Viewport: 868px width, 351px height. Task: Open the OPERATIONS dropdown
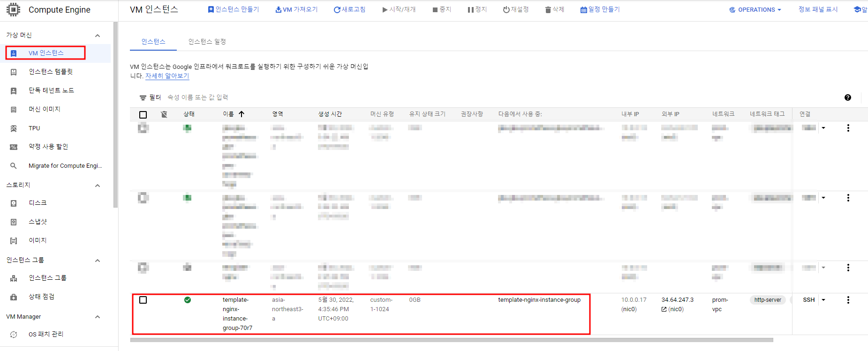pos(755,9)
